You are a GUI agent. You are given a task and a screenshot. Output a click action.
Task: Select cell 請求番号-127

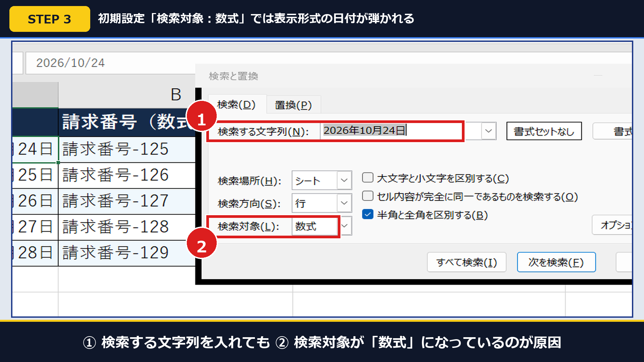[127, 201]
